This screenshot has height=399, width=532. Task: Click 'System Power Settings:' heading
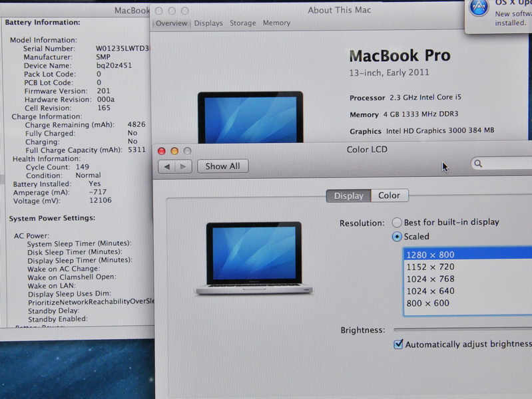click(x=52, y=218)
